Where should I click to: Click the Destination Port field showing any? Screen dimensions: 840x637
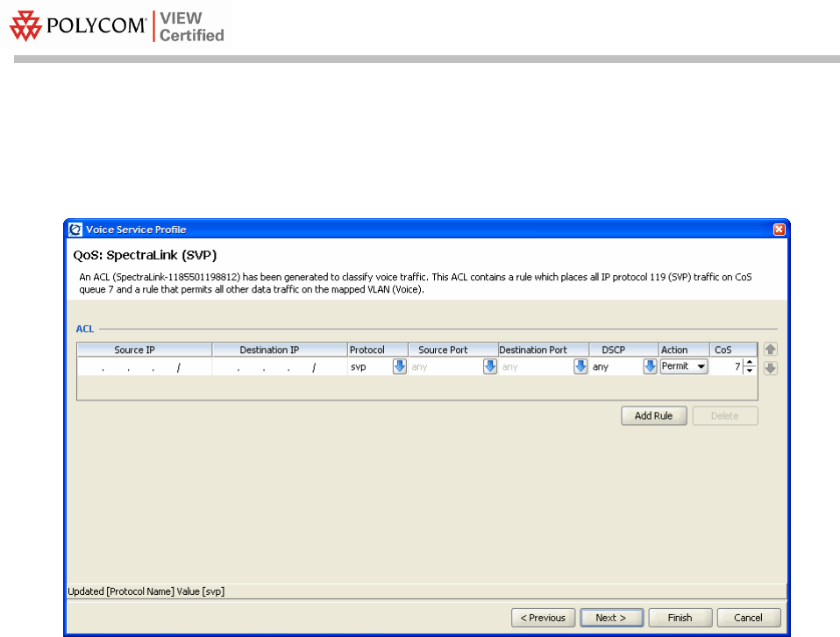point(537,366)
